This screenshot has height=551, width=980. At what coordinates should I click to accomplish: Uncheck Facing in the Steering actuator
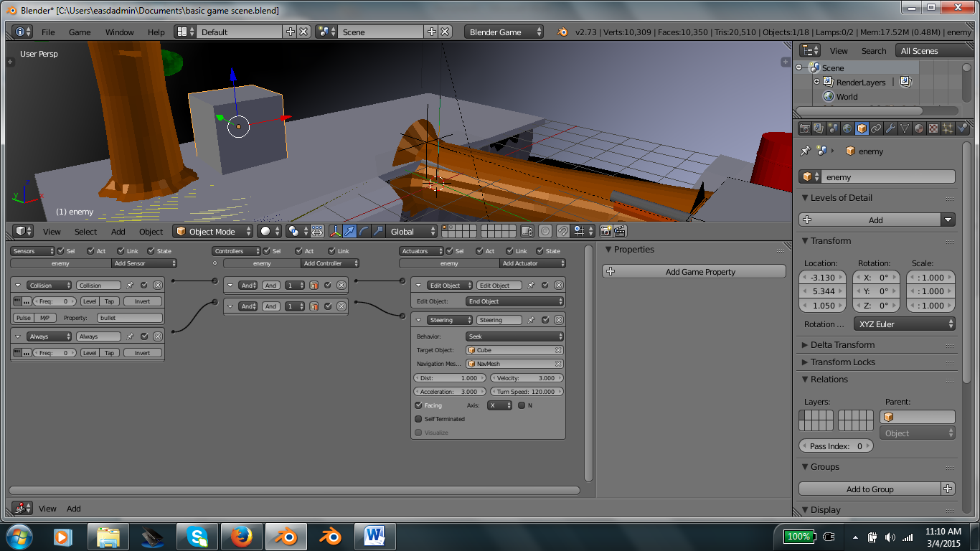pyautogui.click(x=419, y=405)
